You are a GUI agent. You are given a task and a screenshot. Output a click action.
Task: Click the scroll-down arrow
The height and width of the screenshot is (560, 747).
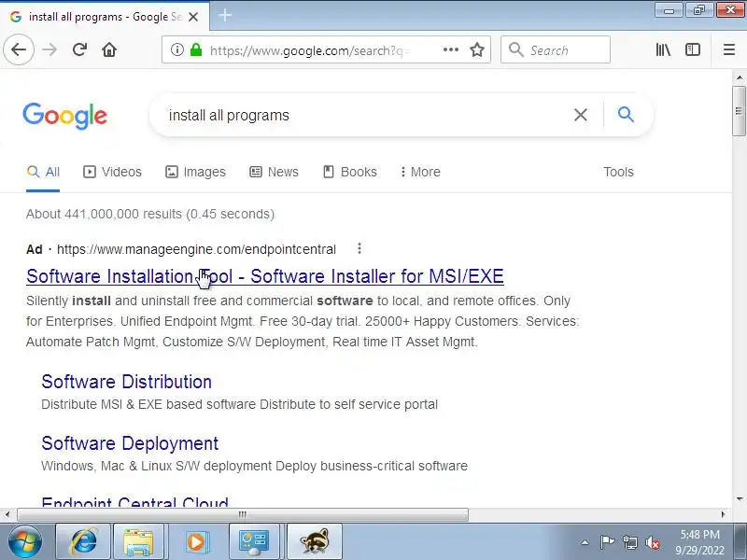pos(739,499)
